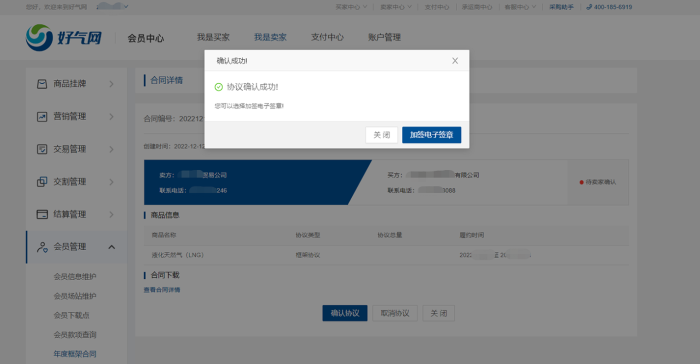Open the 买家中心 dropdown
700x364 pixels.
pyautogui.click(x=351, y=7)
